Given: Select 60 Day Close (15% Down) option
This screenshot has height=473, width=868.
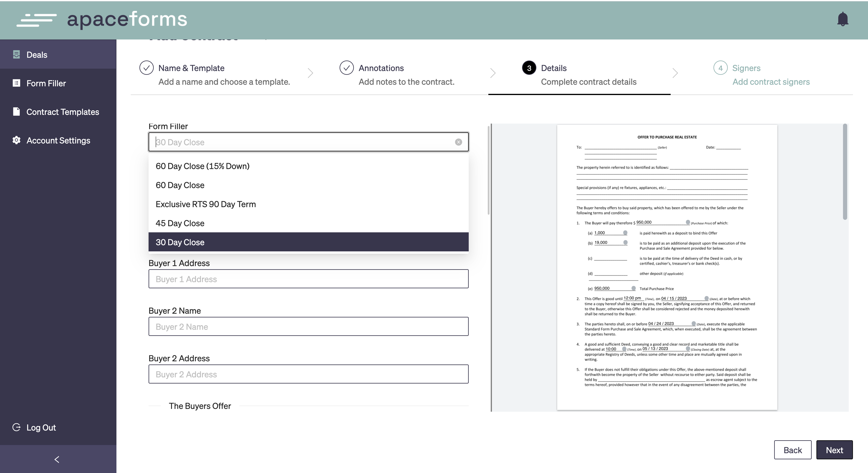Looking at the screenshot, I should click(x=202, y=166).
